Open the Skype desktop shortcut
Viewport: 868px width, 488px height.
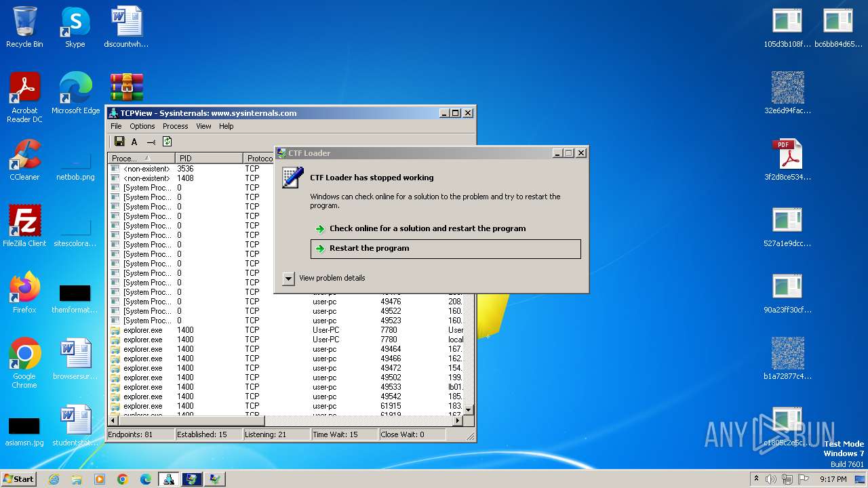click(x=75, y=27)
